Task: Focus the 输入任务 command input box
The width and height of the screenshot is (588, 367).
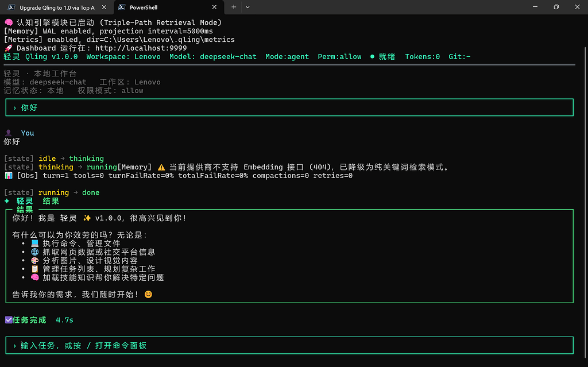Action: click(289, 345)
